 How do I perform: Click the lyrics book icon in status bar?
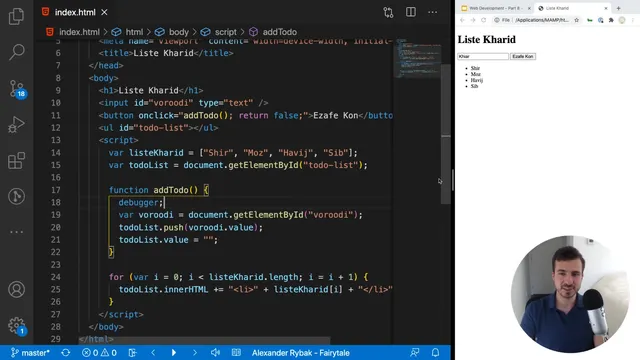[x=236, y=353]
